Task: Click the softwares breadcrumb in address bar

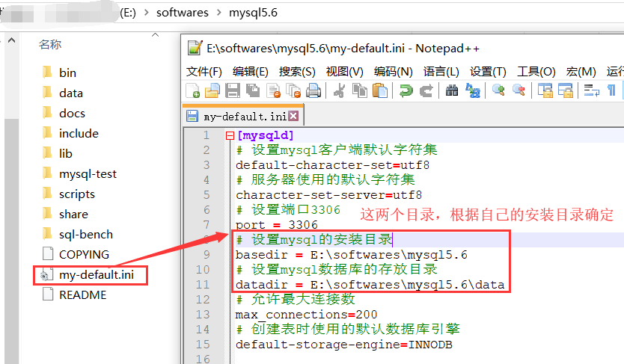Action: click(183, 12)
